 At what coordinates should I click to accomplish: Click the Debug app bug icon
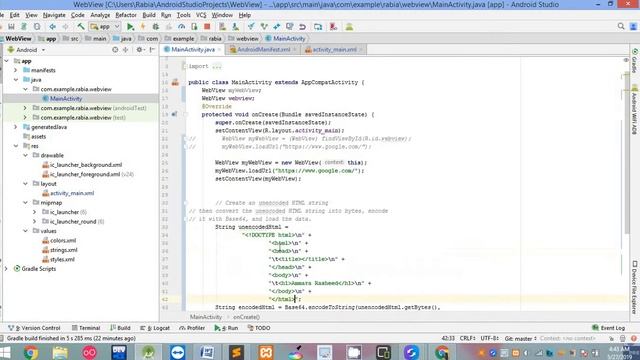tap(156, 27)
